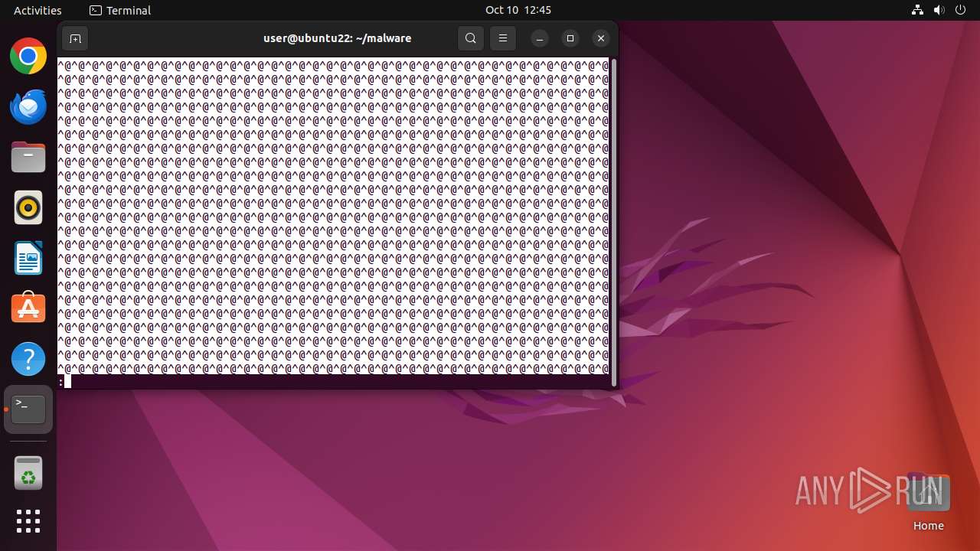The height and width of the screenshot is (551, 980).
Task: Maximize the terminal window
Action: tap(570, 38)
